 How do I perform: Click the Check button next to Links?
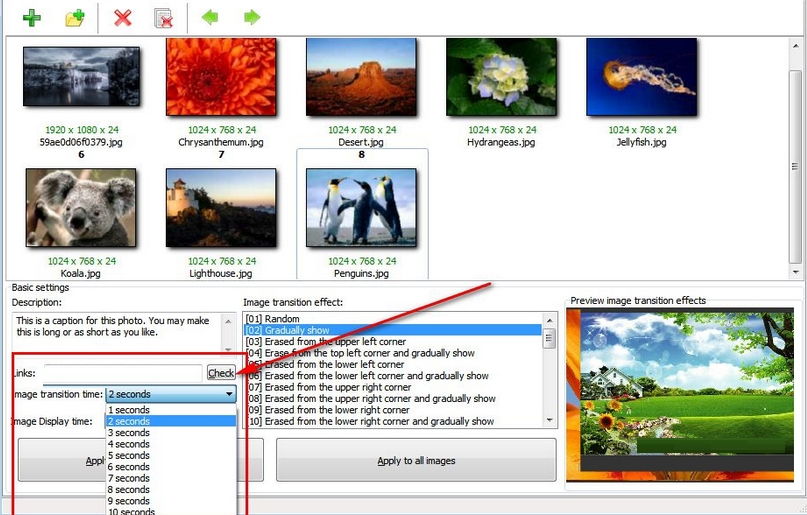pyautogui.click(x=221, y=373)
